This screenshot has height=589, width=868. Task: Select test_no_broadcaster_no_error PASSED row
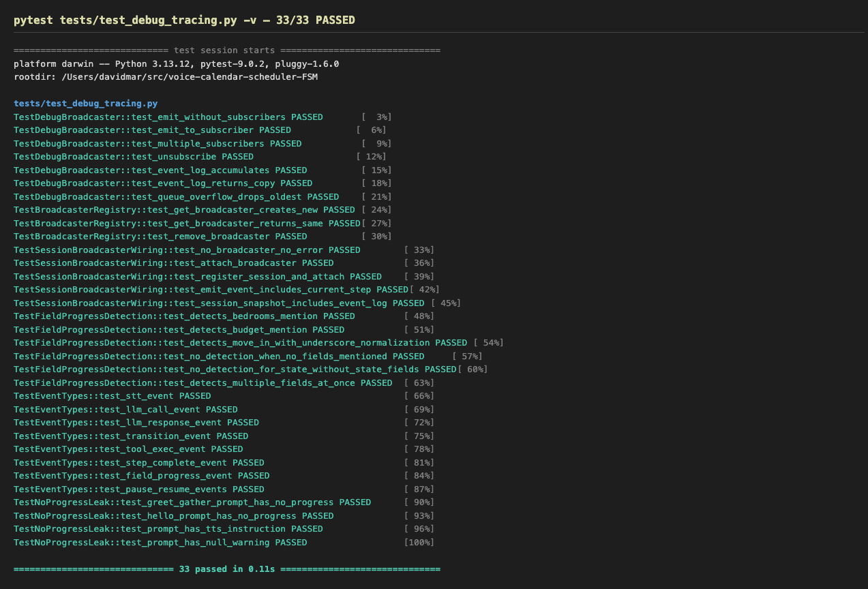coord(224,250)
